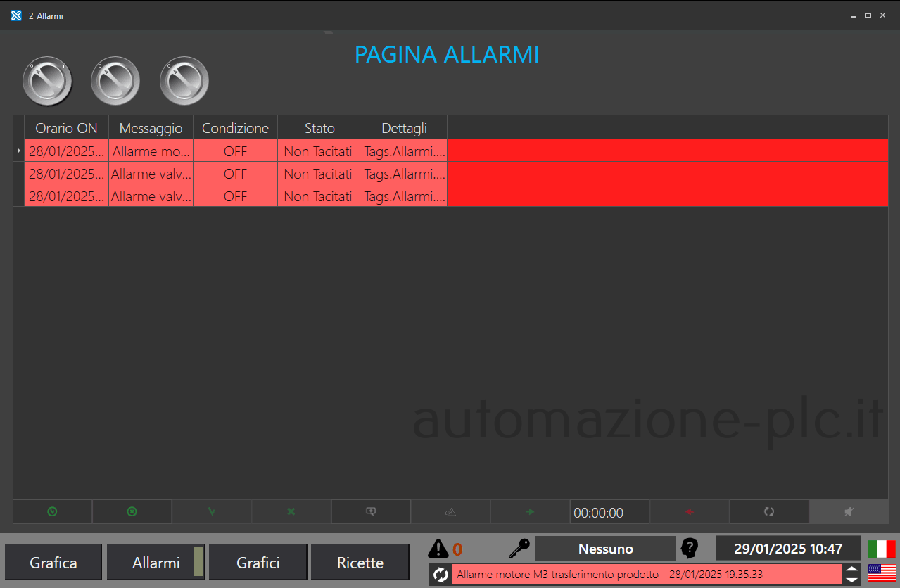
Task: Switch language with the US flag
Action: (881, 573)
